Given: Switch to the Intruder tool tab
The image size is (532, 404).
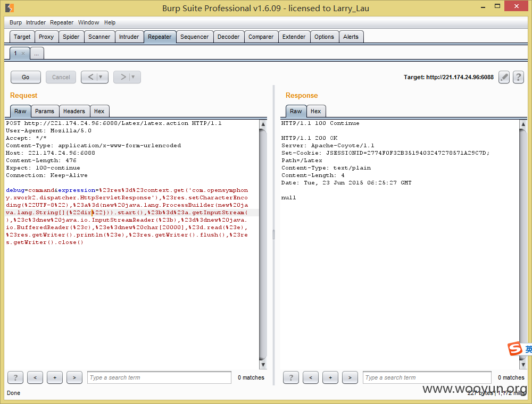Looking at the screenshot, I should [129, 37].
